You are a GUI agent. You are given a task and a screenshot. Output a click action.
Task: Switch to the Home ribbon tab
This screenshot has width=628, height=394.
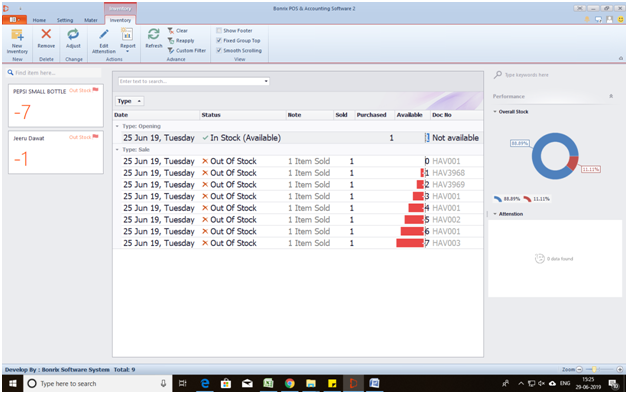(39, 20)
